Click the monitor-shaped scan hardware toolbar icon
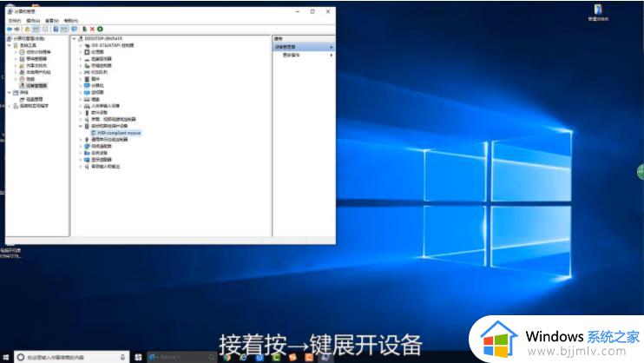644x363 pixels. [74, 30]
